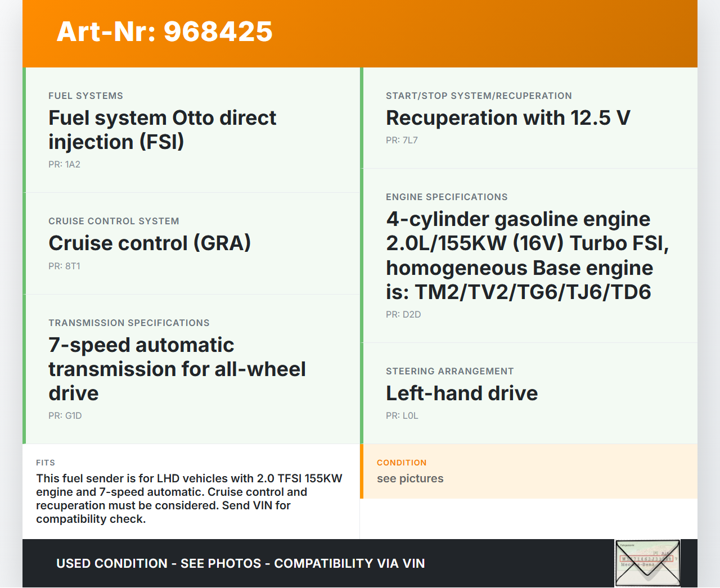Click the orange CONDITION label
720x588 pixels.
click(402, 463)
